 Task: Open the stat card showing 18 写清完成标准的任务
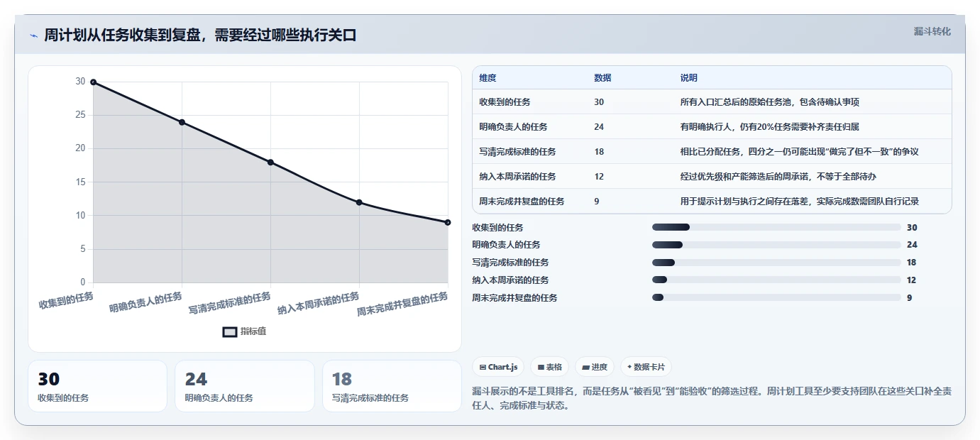pyautogui.click(x=392, y=386)
